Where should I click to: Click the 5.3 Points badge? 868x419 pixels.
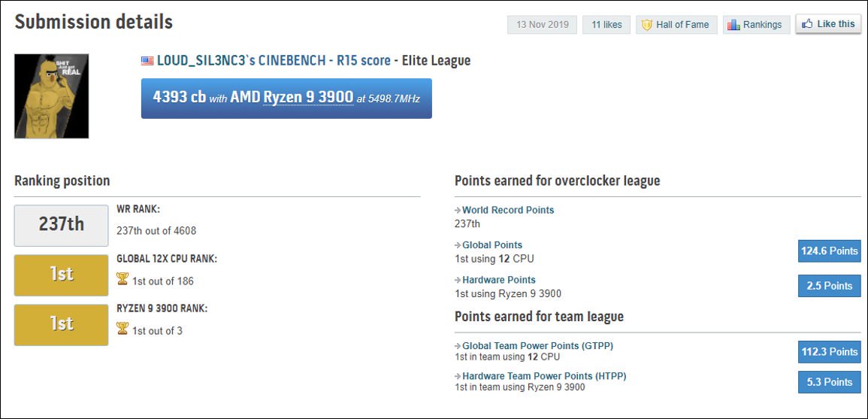[x=829, y=382]
